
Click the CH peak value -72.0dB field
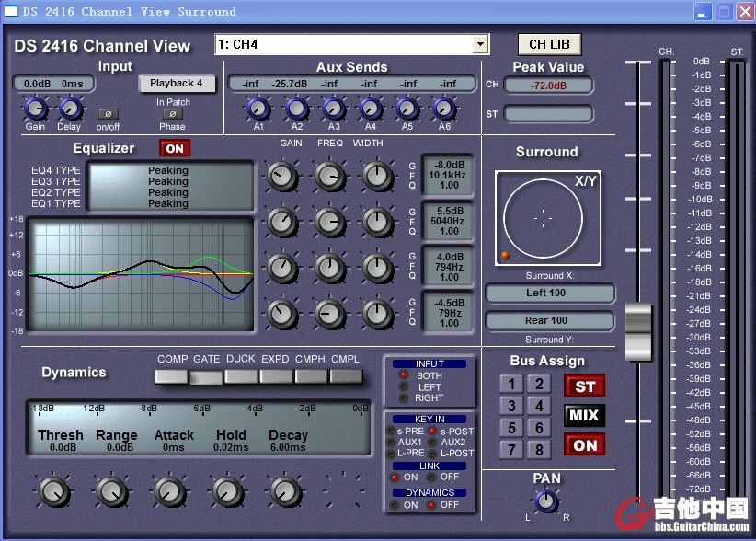[x=549, y=86]
